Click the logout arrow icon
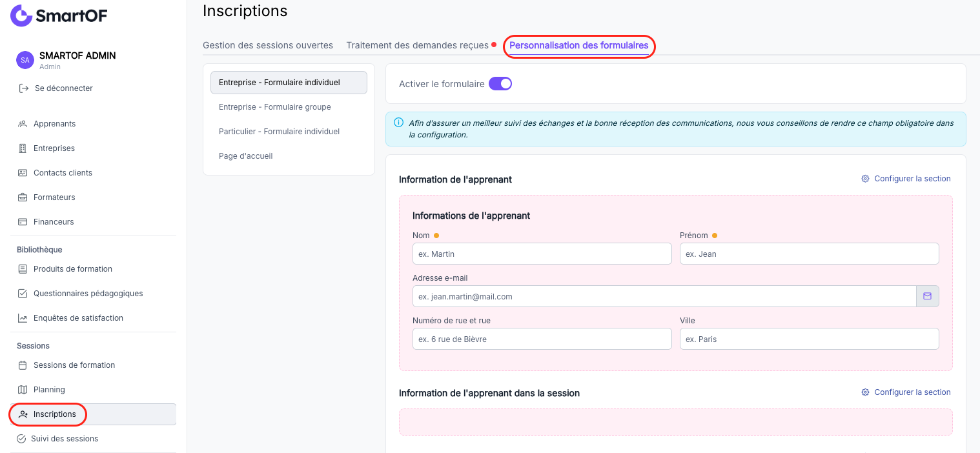 24,88
